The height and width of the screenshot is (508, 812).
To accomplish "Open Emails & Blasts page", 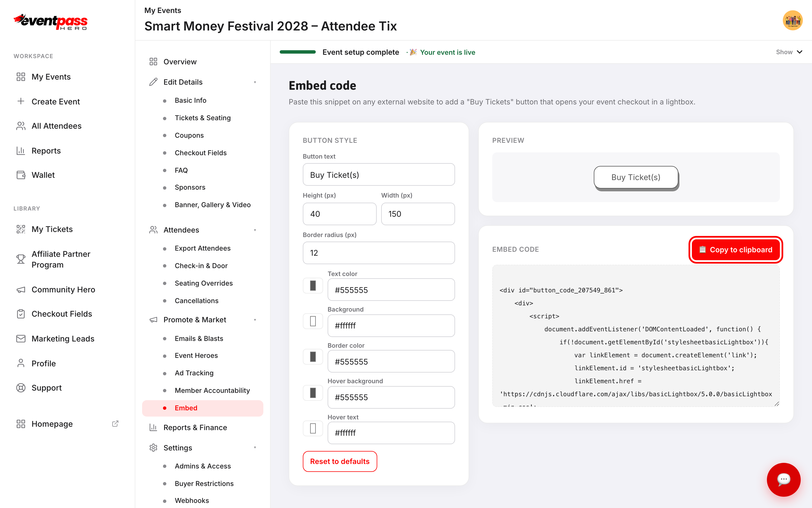I will (199, 338).
